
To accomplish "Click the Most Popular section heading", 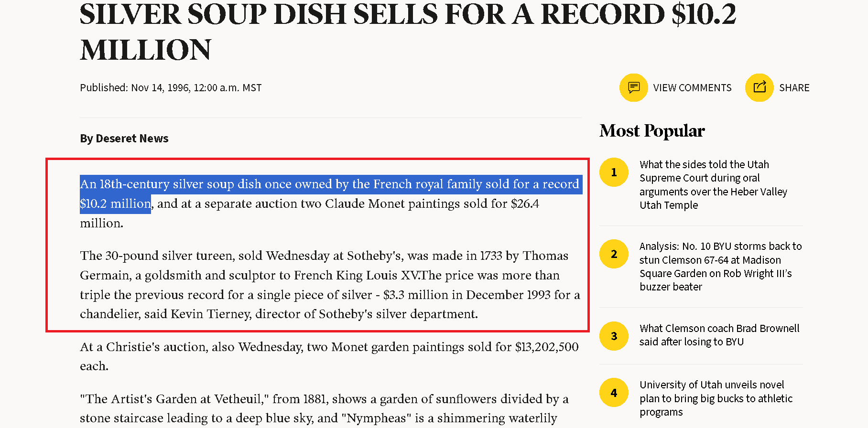I will 652,130.
